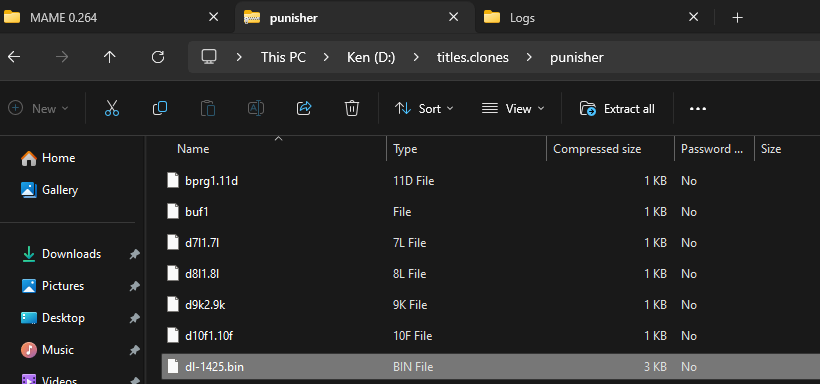Click the Paste clipboard icon

tap(208, 108)
